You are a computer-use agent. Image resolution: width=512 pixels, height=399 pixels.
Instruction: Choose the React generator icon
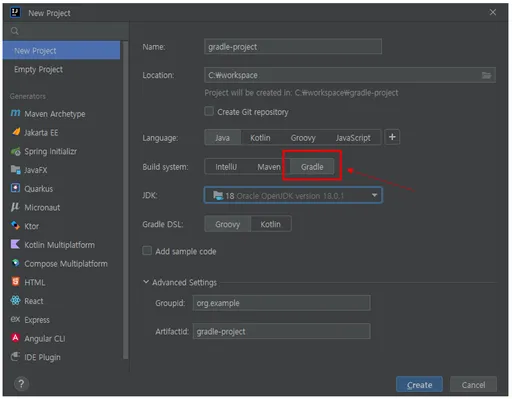(15, 301)
